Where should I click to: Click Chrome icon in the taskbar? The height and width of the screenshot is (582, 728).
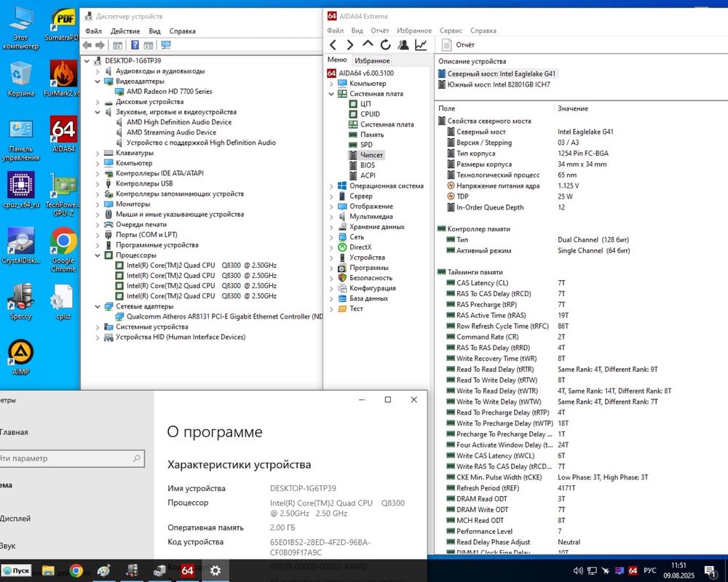(76, 570)
